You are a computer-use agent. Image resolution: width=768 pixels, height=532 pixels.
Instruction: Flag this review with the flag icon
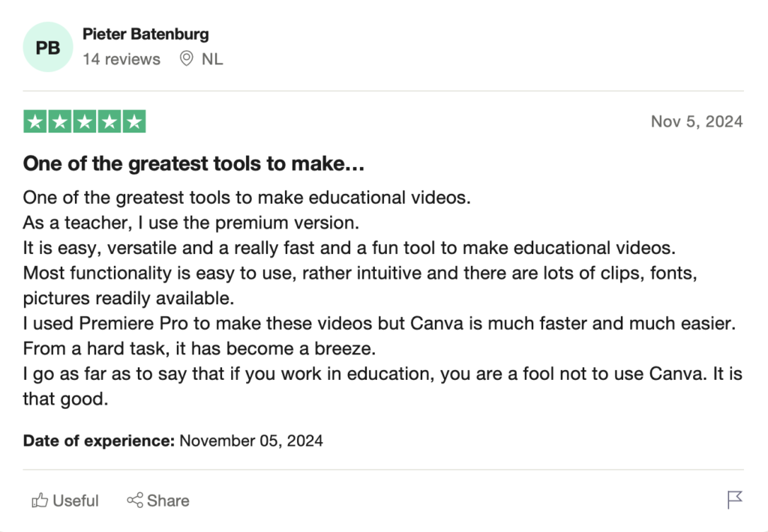(735, 500)
